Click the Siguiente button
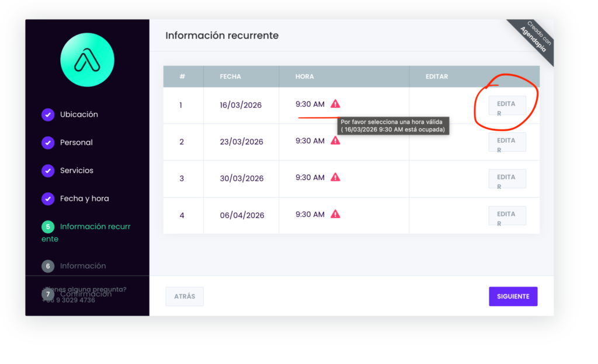 (513, 296)
